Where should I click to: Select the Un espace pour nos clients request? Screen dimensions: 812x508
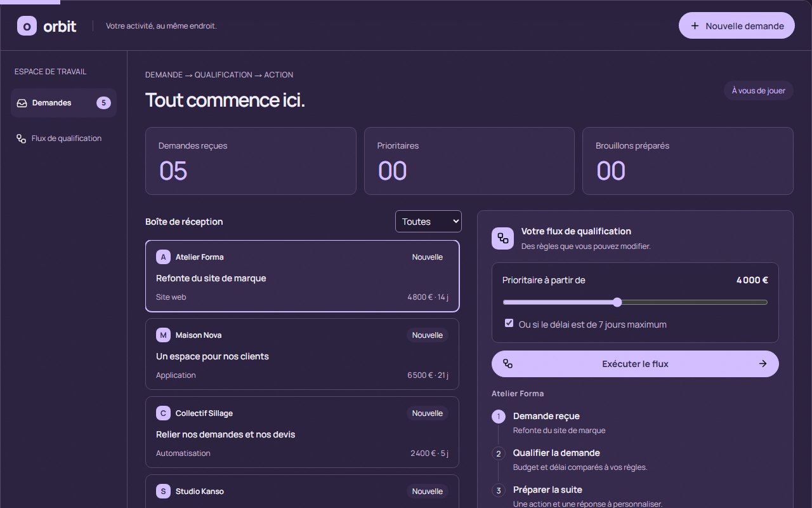click(303, 354)
